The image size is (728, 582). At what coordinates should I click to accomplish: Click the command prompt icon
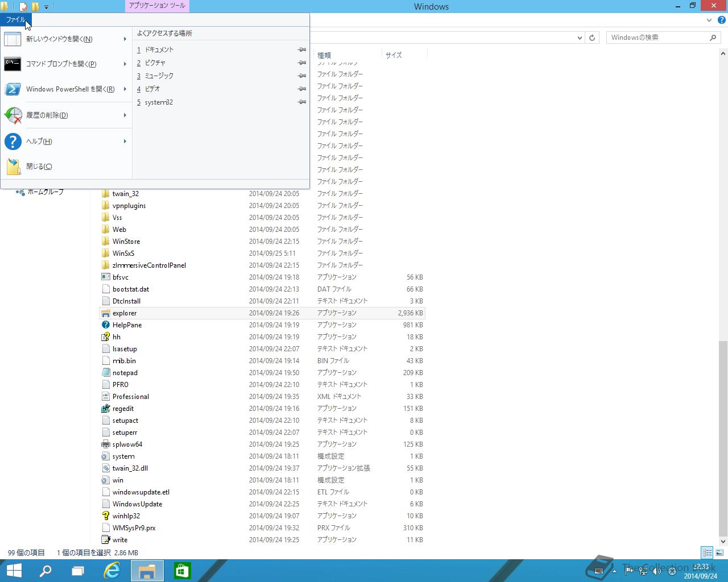point(13,64)
